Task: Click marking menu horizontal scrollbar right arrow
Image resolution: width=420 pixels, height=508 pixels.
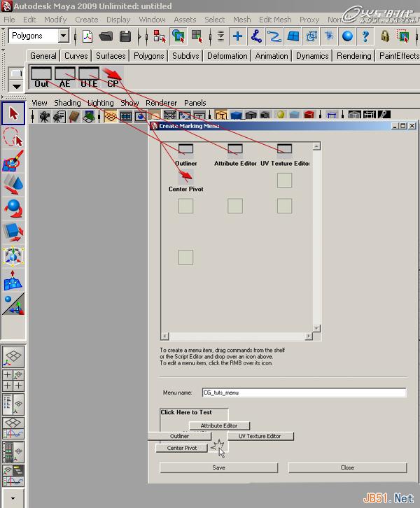Action: coord(308,337)
